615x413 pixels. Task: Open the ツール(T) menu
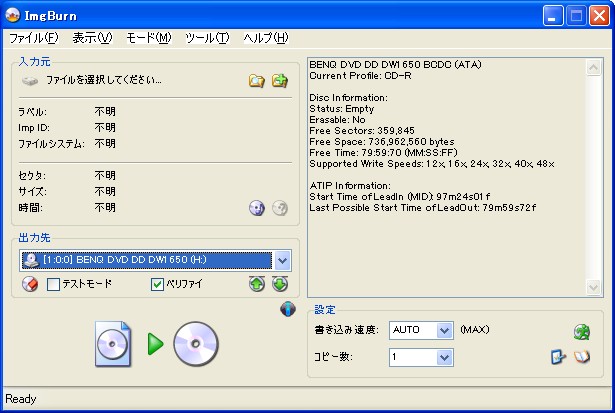click(207, 38)
